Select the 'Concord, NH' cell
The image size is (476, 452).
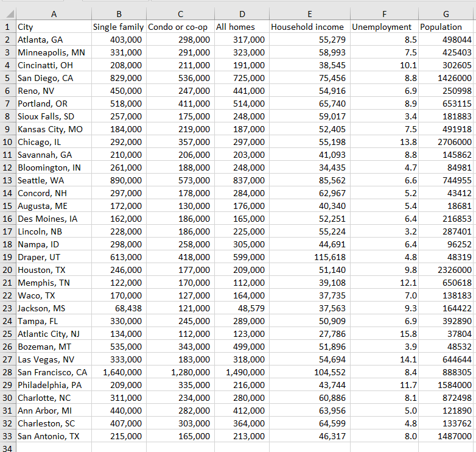[54, 193]
